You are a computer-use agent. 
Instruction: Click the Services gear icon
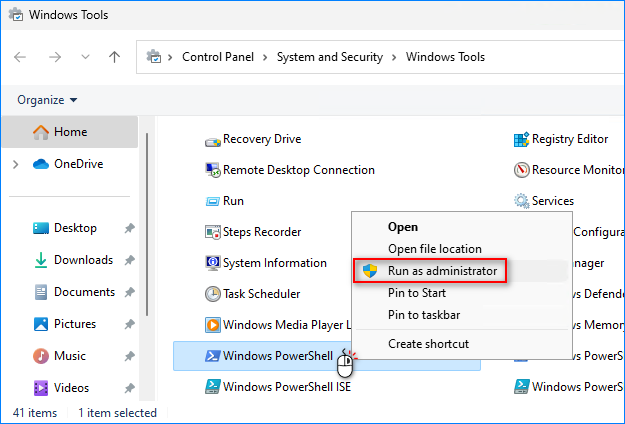tap(521, 201)
